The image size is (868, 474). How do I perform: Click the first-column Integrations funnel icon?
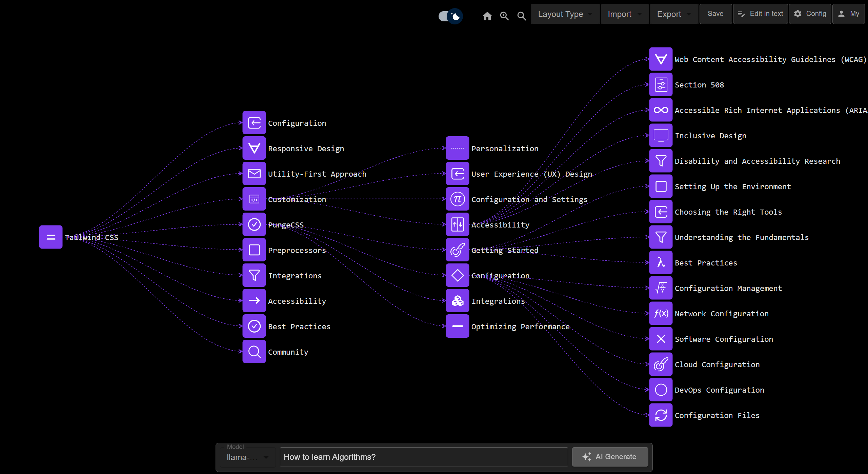click(254, 275)
